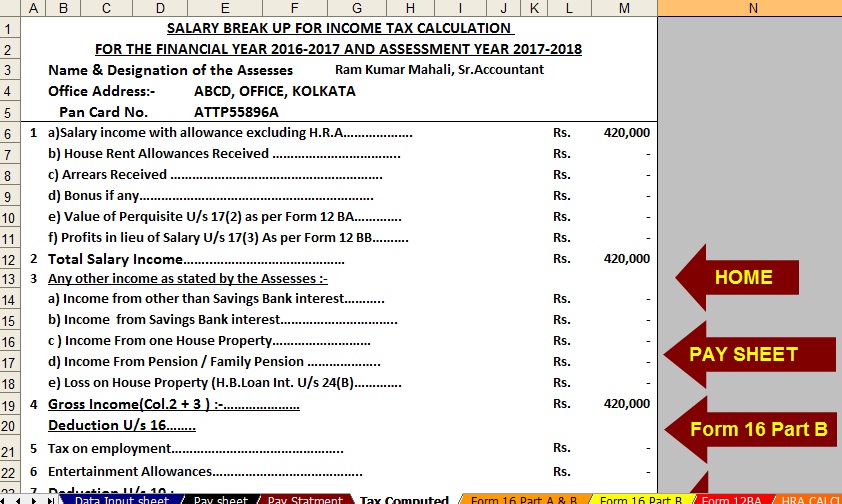Click Loss on House Property label
Screen dimensions: 842x504
(x=224, y=383)
